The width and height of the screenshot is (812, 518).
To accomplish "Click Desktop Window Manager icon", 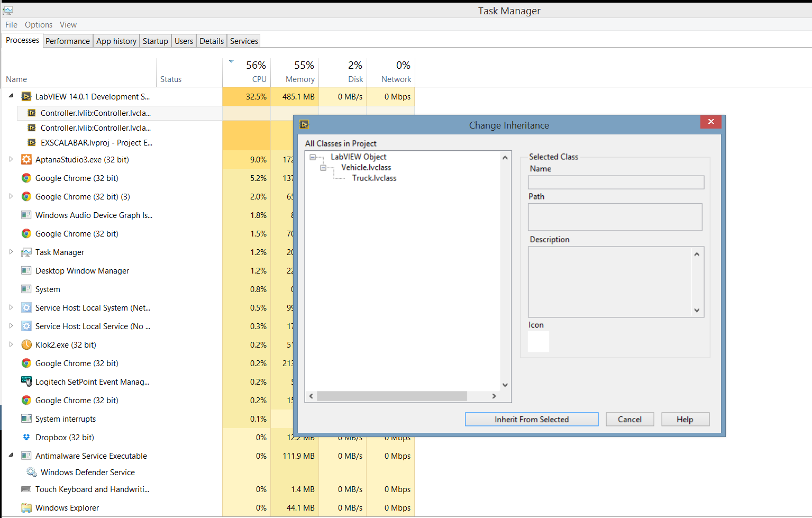I will tap(26, 270).
